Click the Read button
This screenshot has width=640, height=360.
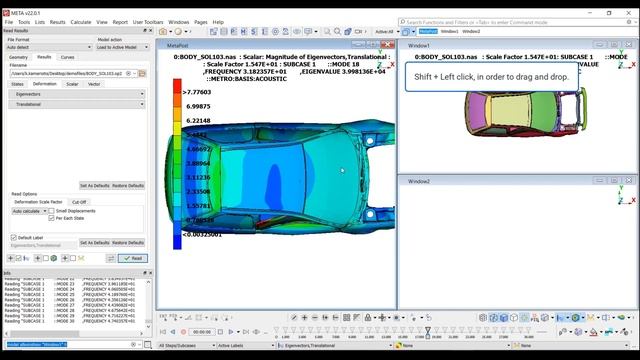133,258
